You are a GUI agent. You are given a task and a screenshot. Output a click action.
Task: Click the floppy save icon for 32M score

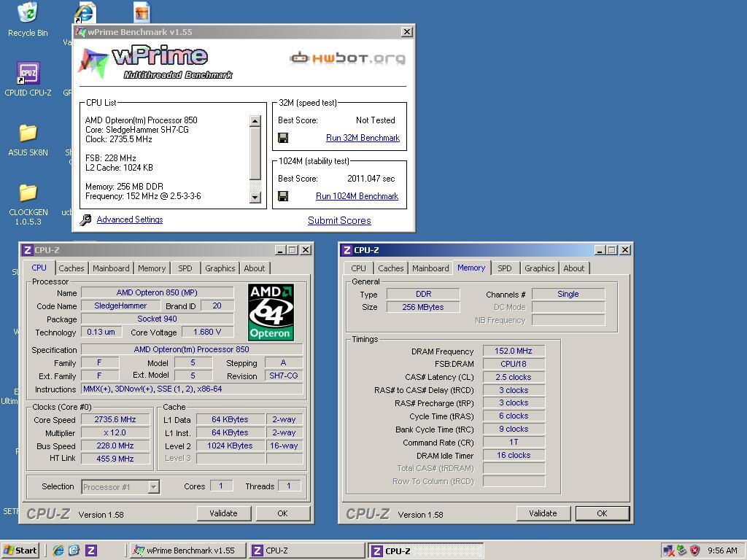[x=283, y=138]
